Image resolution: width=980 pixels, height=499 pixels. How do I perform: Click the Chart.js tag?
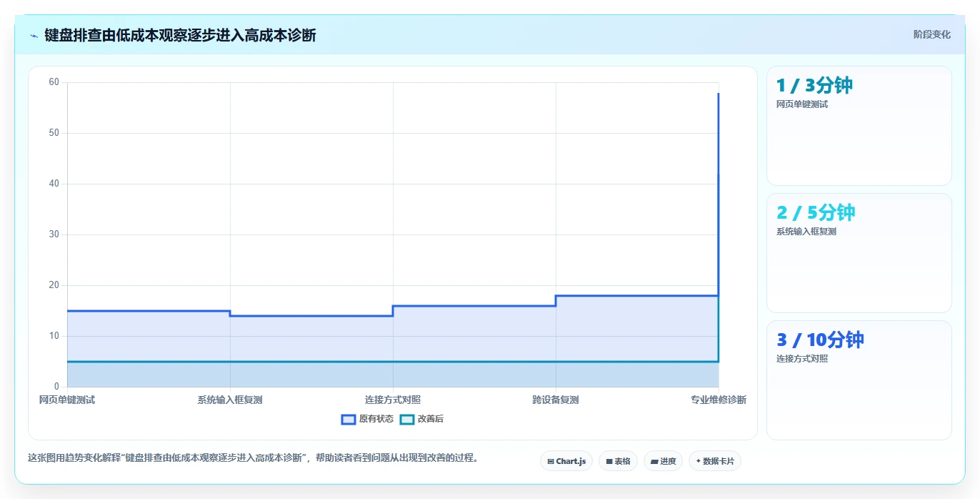pos(566,461)
